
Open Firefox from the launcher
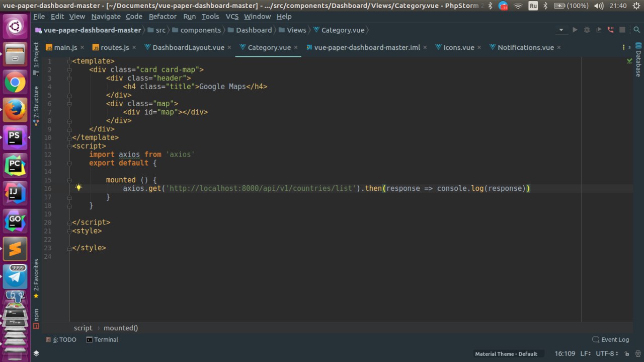pyautogui.click(x=15, y=110)
